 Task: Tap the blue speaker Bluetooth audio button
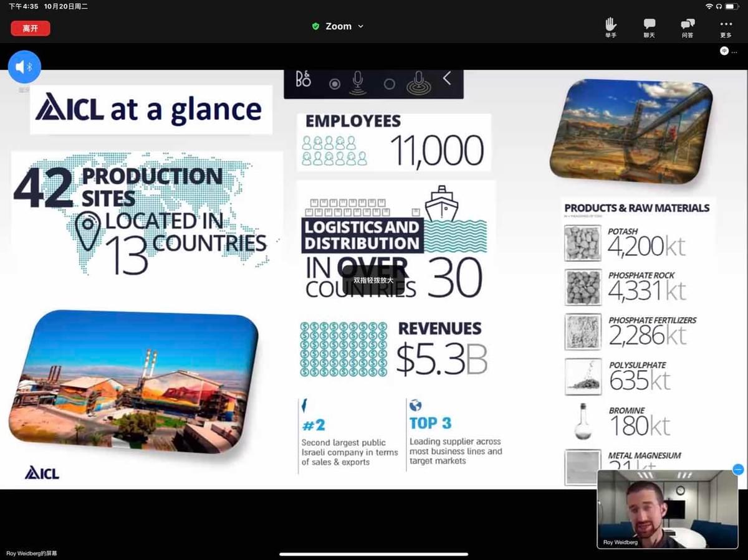(x=24, y=67)
